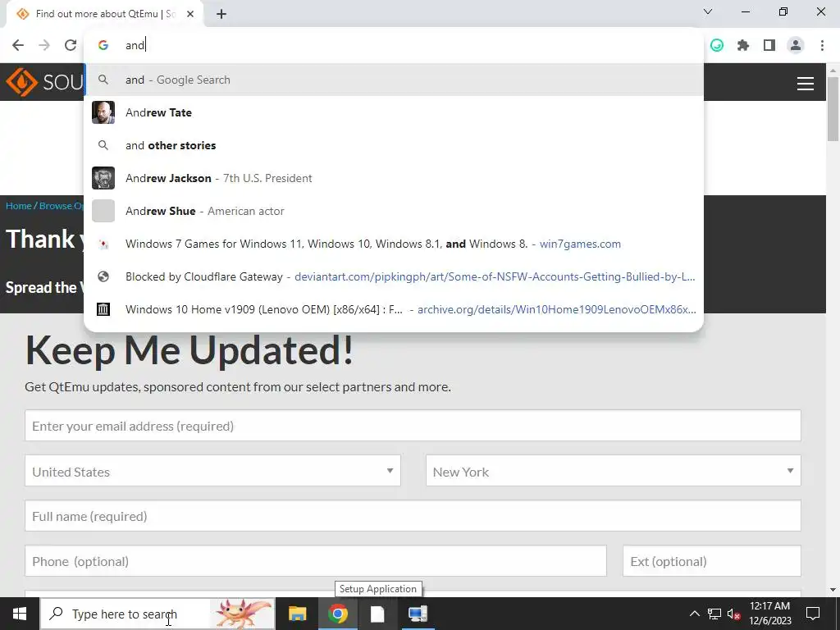Click the Full name input field

[413, 516]
